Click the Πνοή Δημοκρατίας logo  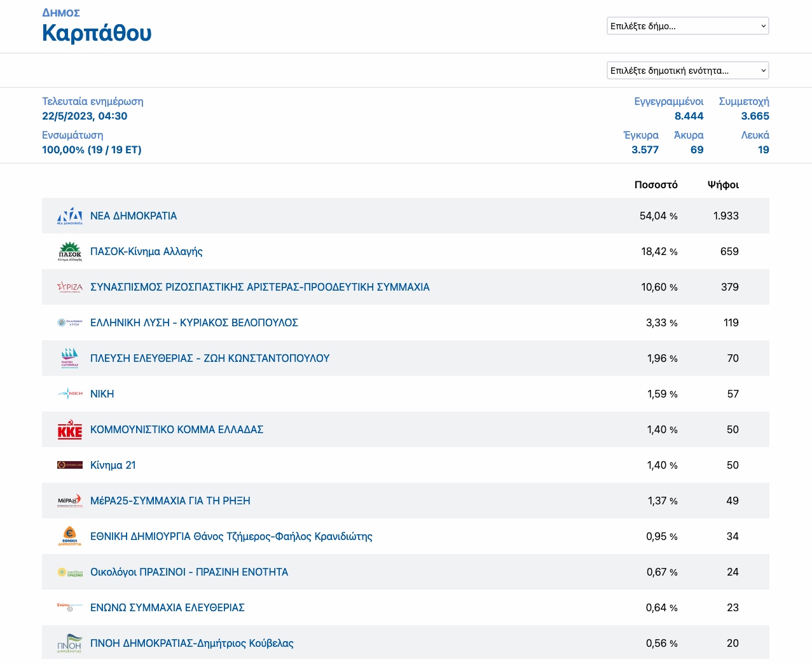tap(70, 643)
